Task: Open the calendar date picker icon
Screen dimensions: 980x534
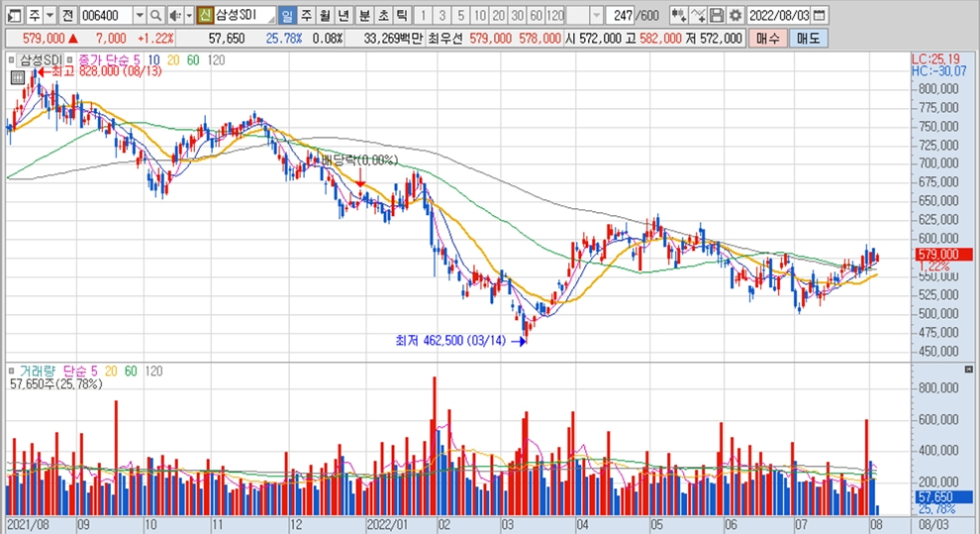Action: click(819, 16)
